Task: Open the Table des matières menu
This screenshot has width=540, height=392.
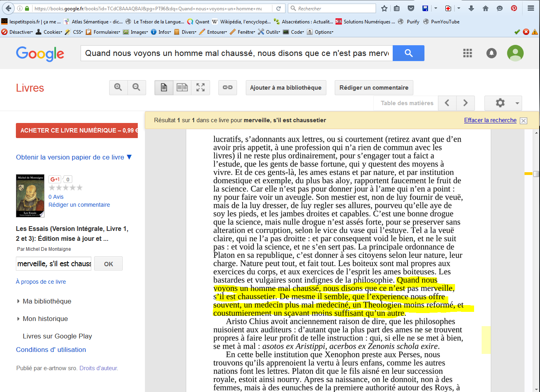Action: pos(407,103)
